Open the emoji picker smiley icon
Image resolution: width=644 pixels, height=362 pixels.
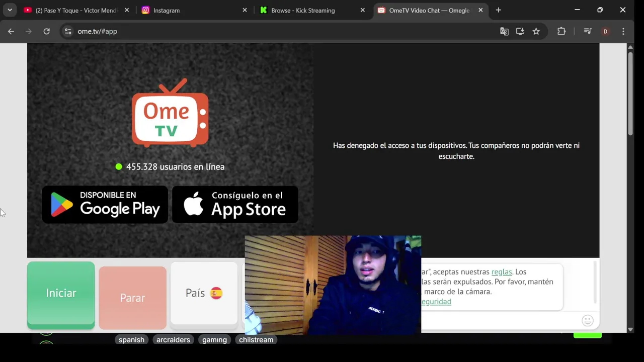pos(587,320)
